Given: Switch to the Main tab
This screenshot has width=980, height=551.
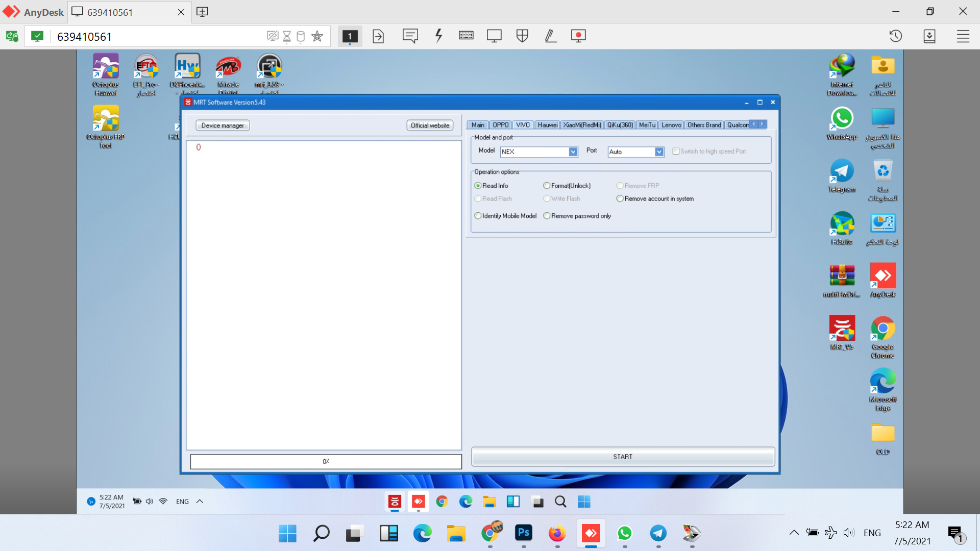Looking at the screenshot, I should [x=478, y=125].
